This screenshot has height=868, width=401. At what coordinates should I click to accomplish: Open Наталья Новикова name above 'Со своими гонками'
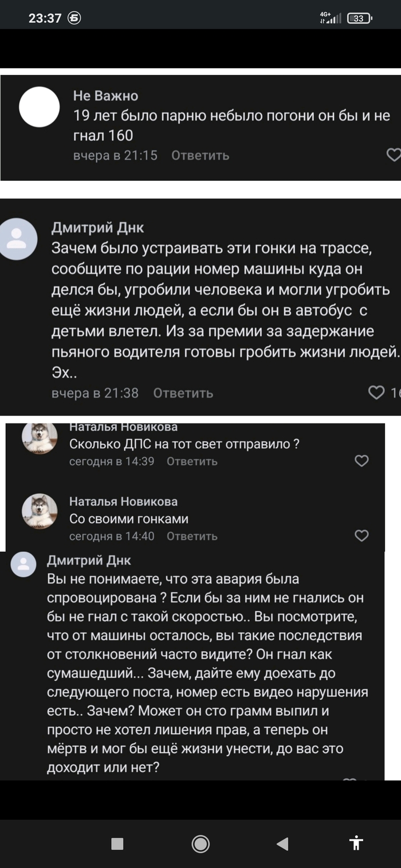(123, 501)
